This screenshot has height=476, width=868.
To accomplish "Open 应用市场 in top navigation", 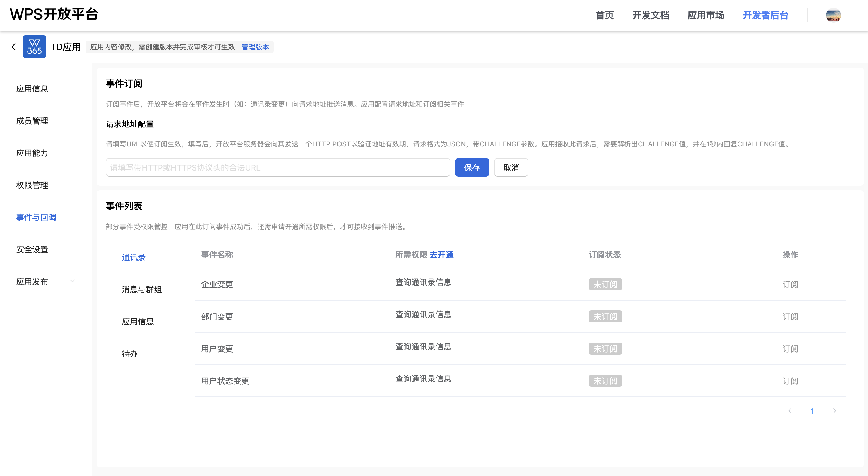I will coord(706,15).
